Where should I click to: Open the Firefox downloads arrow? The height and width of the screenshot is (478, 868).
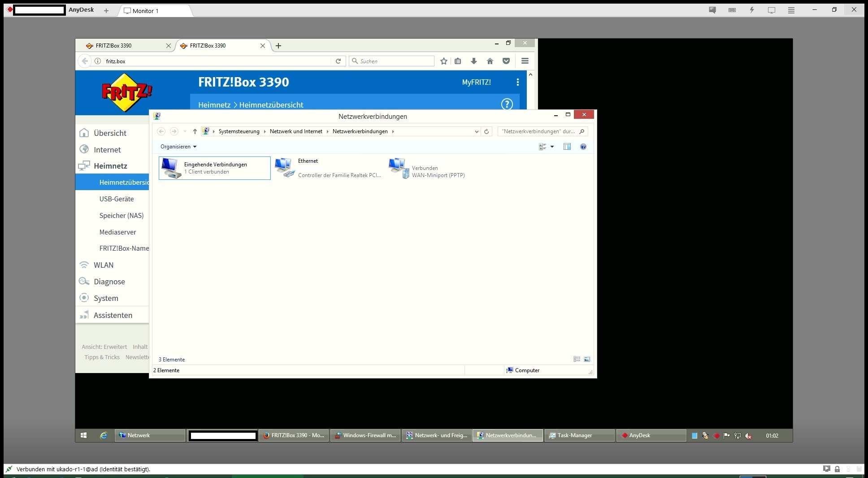pos(474,61)
